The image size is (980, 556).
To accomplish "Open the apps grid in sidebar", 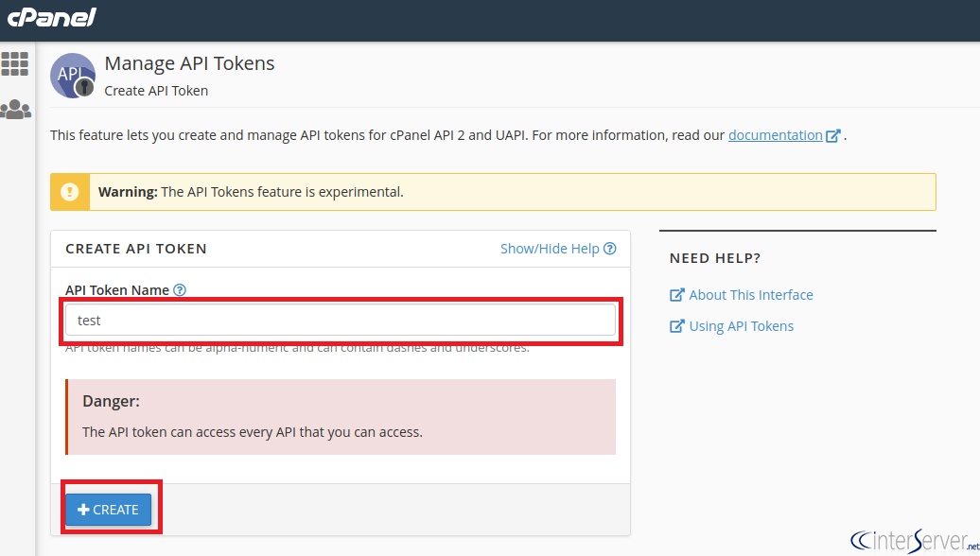I will tap(15, 63).
